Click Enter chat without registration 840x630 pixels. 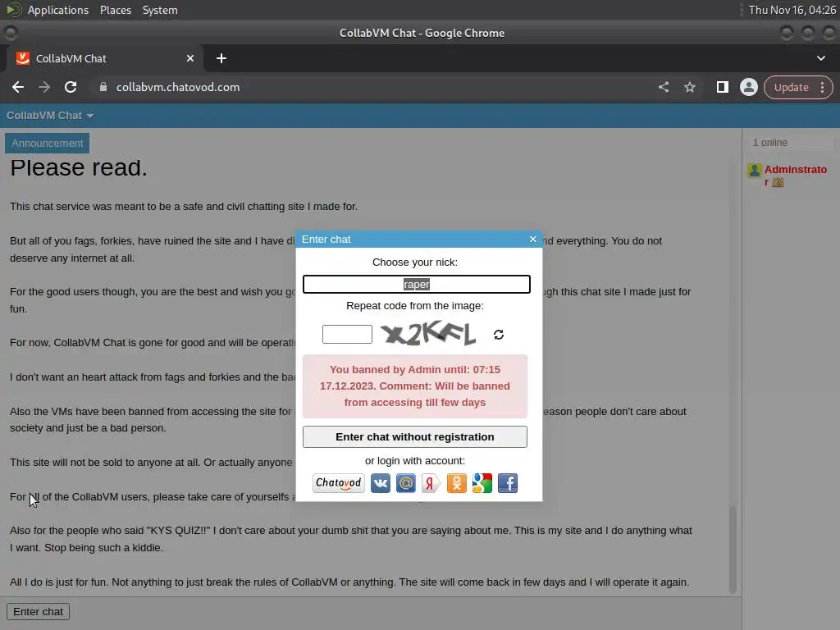click(414, 436)
